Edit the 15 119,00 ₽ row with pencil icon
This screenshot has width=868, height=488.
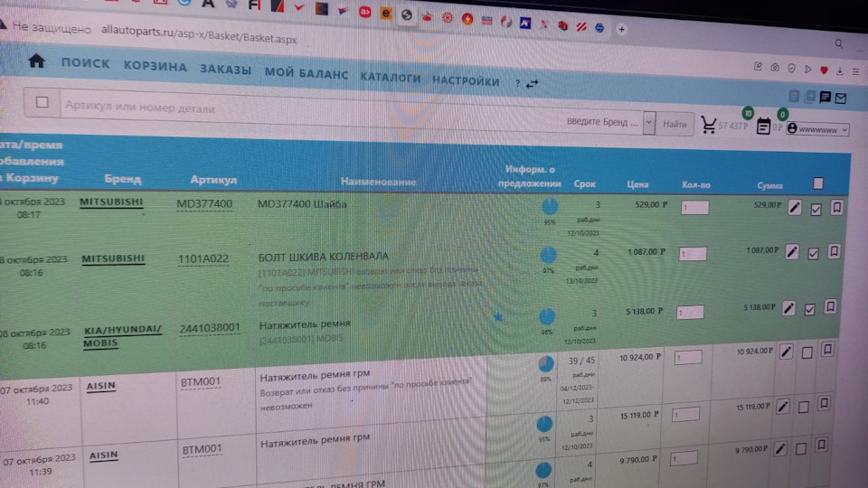782,407
